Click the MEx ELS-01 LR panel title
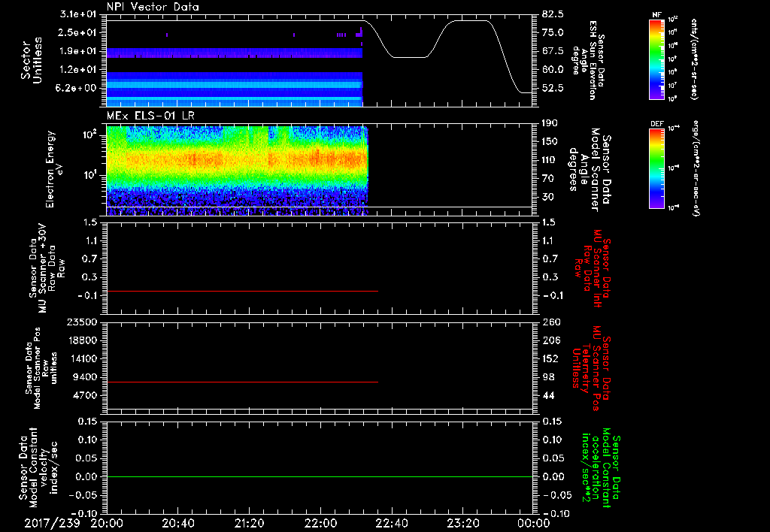This screenshot has height=532, width=770. click(x=150, y=116)
